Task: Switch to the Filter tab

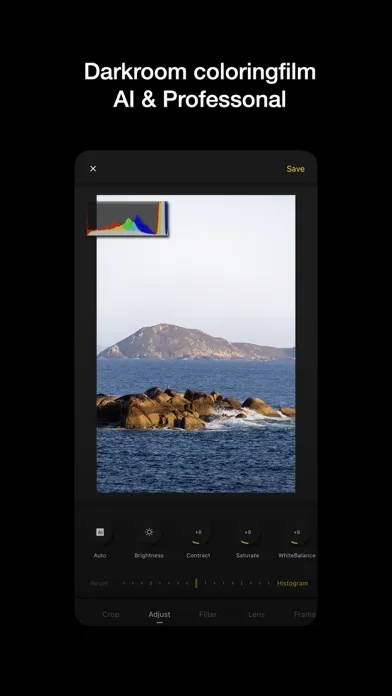Action: [x=208, y=614]
